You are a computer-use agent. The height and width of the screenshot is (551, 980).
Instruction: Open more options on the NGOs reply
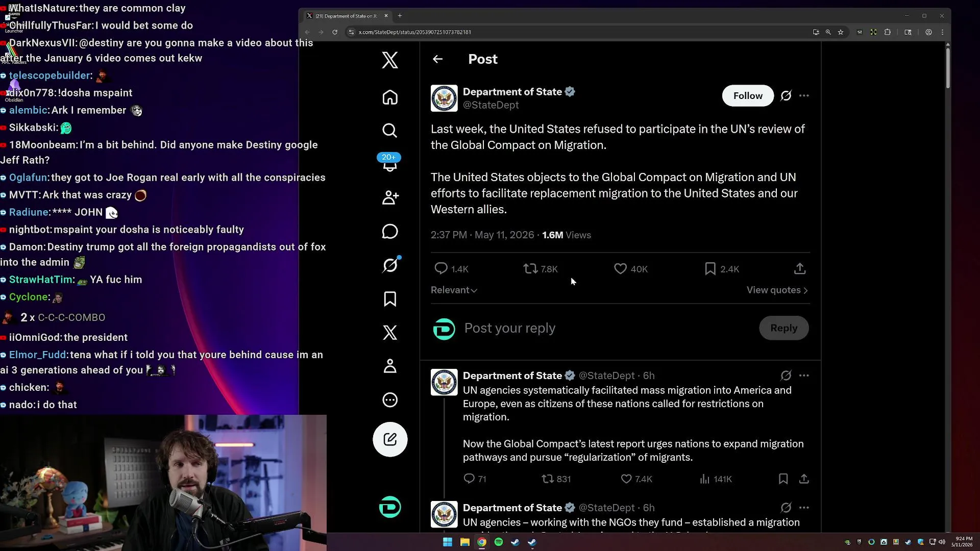point(804,508)
